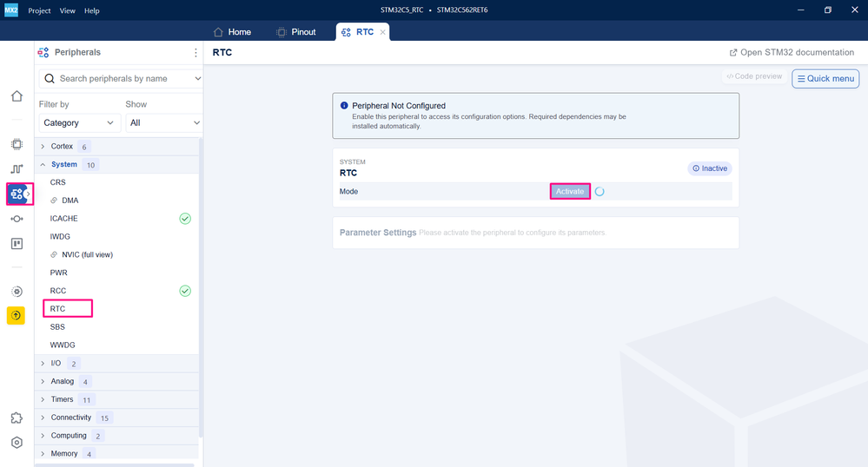This screenshot has width=868, height=467.
Task: Select DMA in the System list
Action: click(70, 201)
